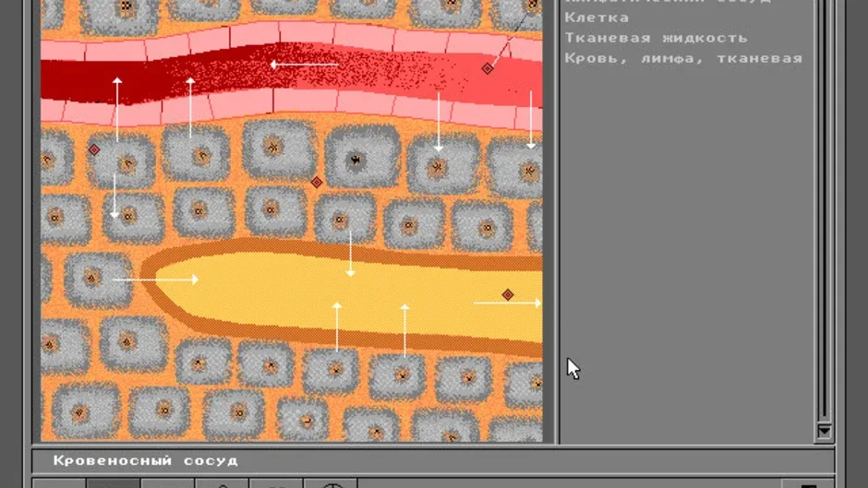
Task: Click the list scrollbar down arrow
Action: 824,431
